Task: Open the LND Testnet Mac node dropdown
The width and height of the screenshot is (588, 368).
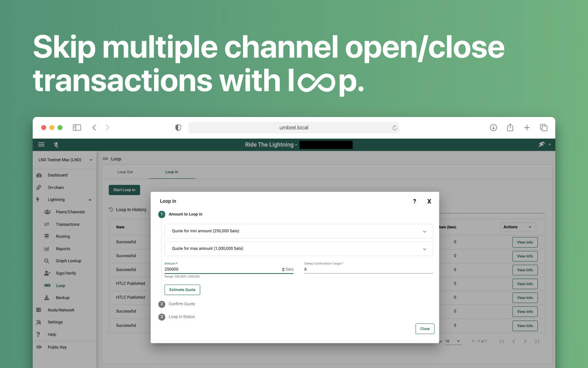Action: tap(65, 160)
